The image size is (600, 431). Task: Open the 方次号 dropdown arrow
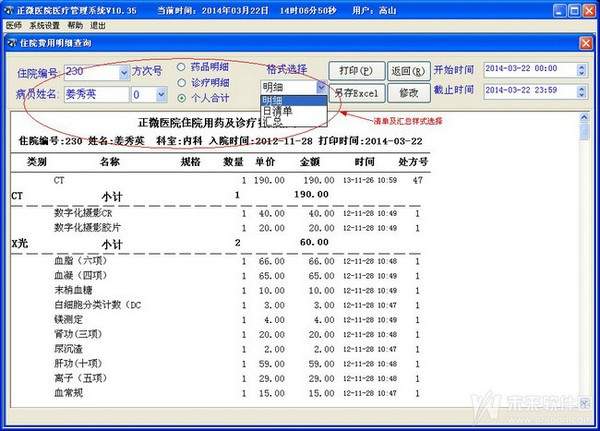(160, 95)
